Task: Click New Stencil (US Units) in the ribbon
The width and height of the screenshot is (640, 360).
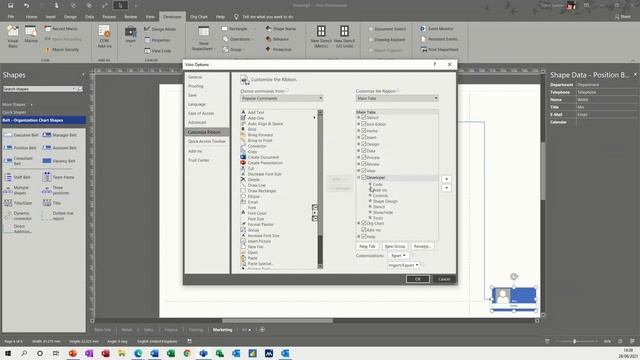Action: click(x=344, y=37)
